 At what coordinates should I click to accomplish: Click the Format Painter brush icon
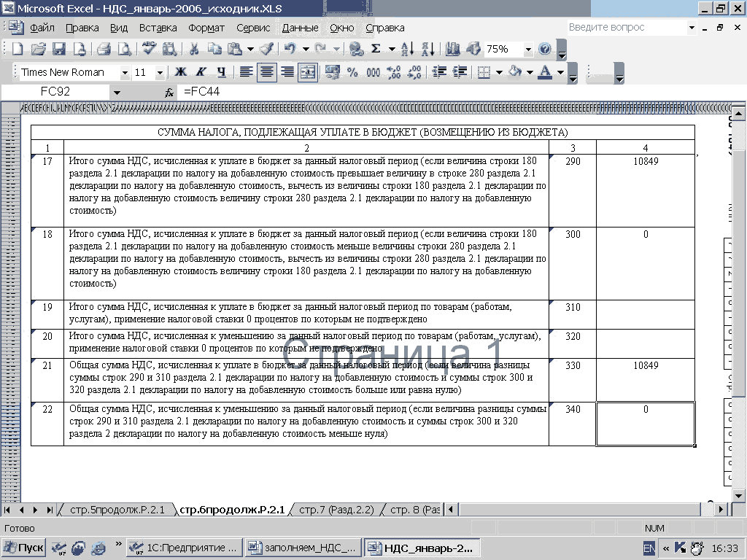(266, 49)
